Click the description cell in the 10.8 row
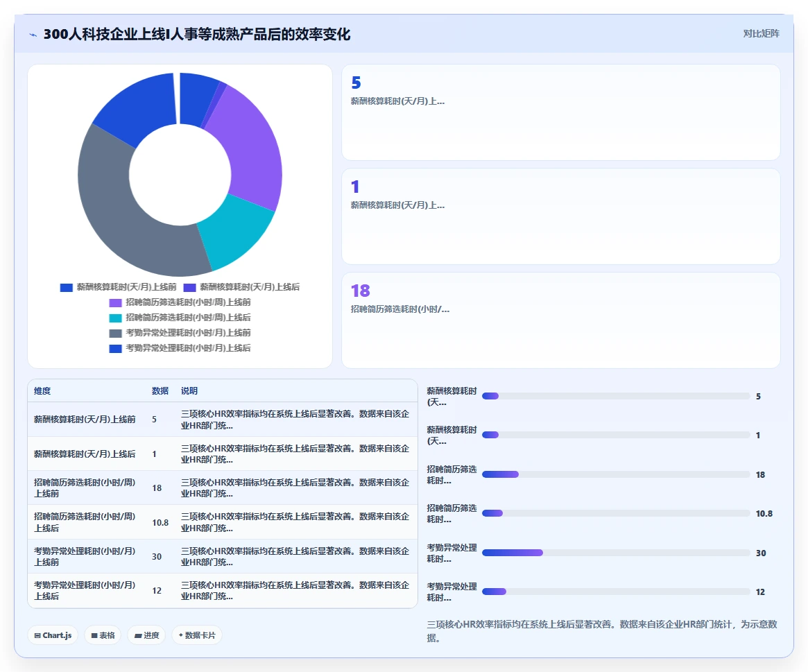Screen dimensions: 808x672 pos(295,522)
